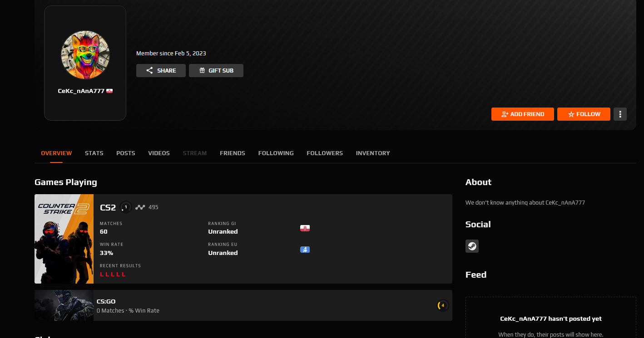Click the Games Playing heading
This screenshot has width=644, height=338.
pos(66,182)
